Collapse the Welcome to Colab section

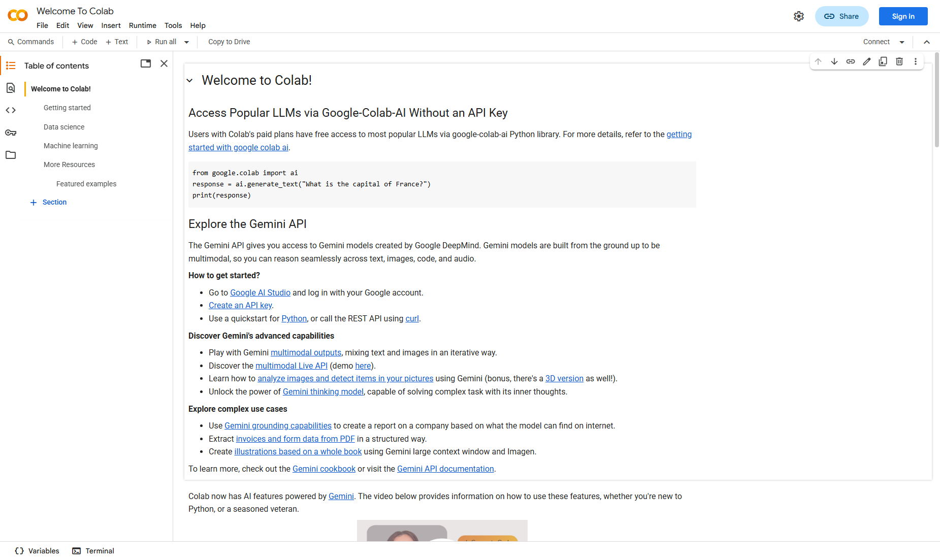[189, 80]
